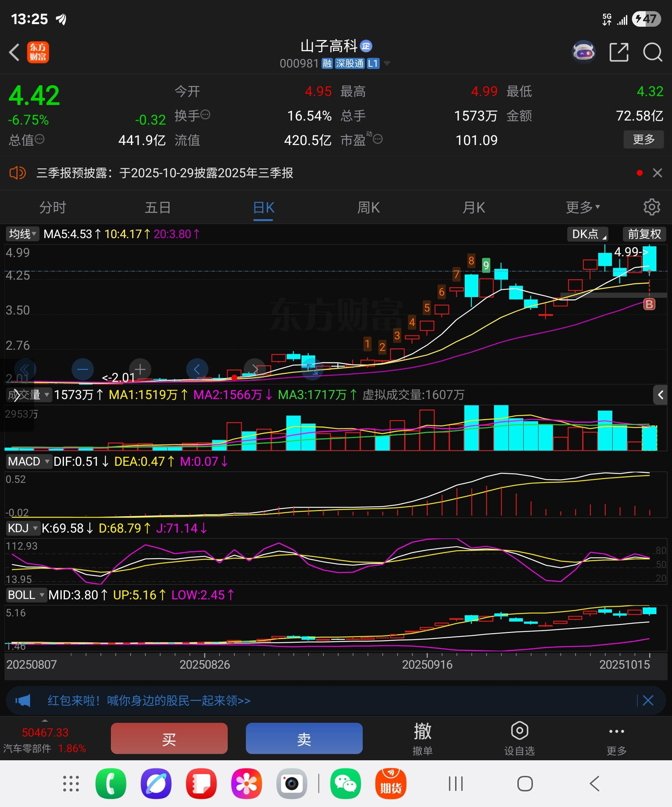672x807 pixels.
Task: Tap Android home button
Action: (x=525, y=783)
